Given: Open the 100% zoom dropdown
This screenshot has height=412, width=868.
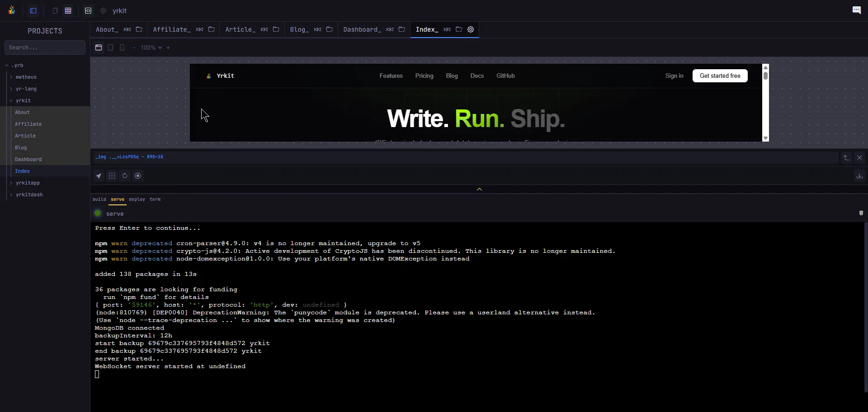Looking at the screenshot, I should [x=151, y=47].
